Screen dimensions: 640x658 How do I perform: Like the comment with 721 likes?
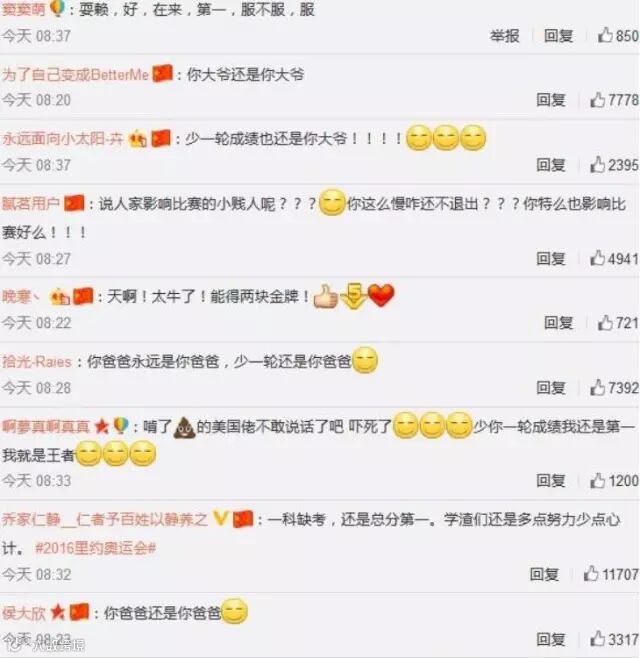click(605, 322)
